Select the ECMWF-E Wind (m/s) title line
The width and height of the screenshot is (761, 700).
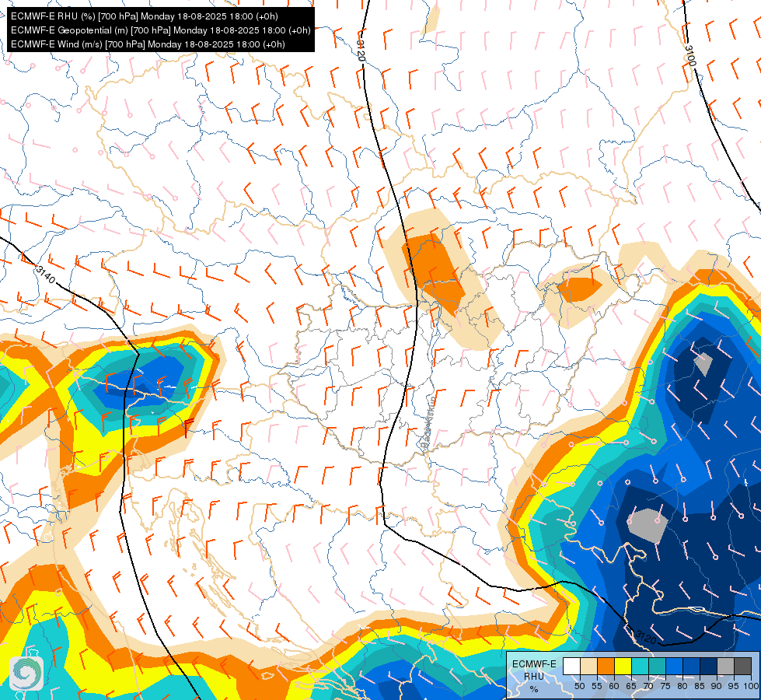[x=148, y=44]
